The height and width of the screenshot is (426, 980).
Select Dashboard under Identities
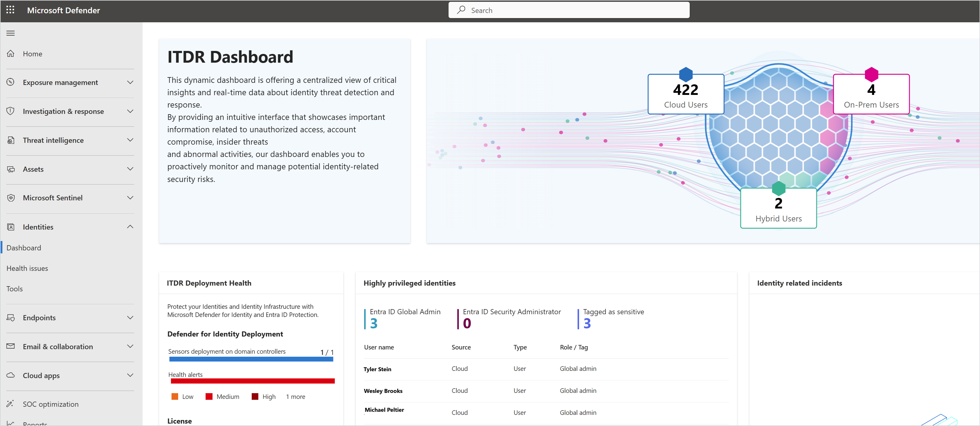pos(24,248)
